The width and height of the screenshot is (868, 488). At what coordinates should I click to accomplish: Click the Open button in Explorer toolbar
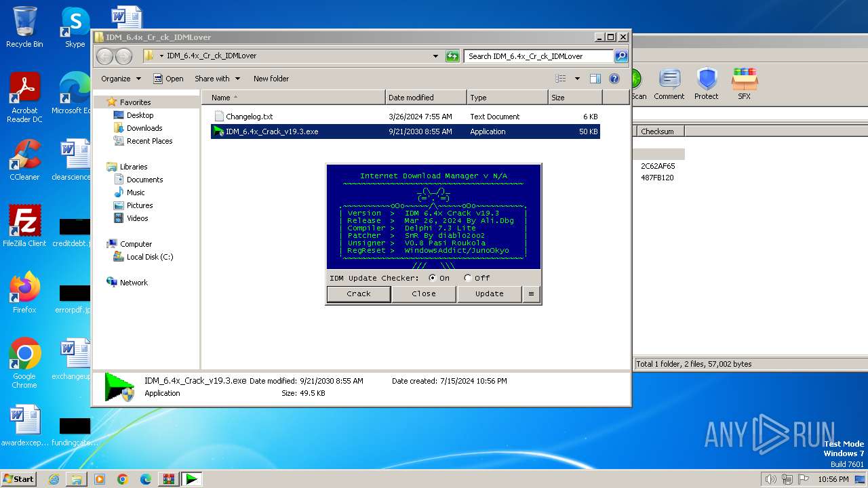(168, 79)
